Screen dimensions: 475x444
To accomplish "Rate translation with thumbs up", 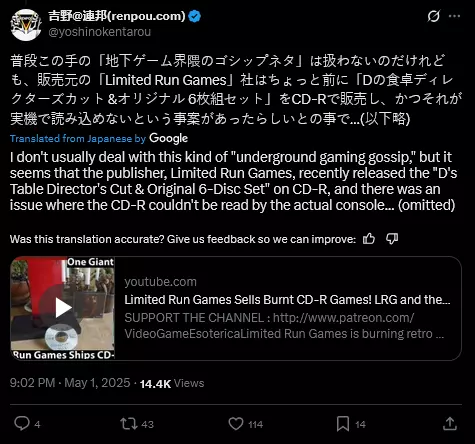I will pos(369,239).
